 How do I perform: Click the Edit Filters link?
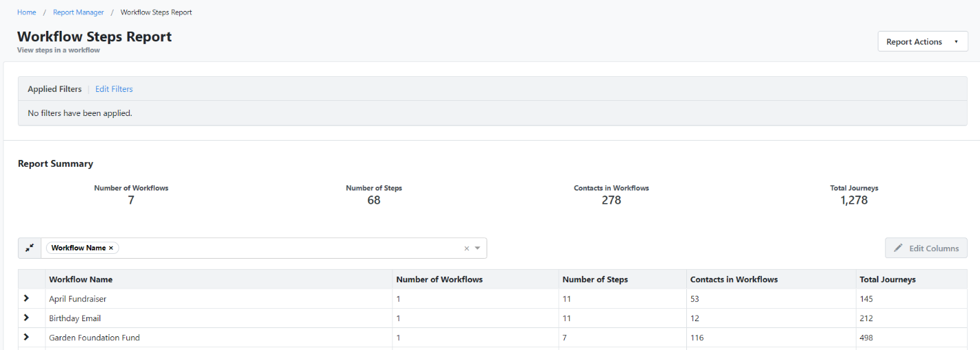(x=114, y=89)
